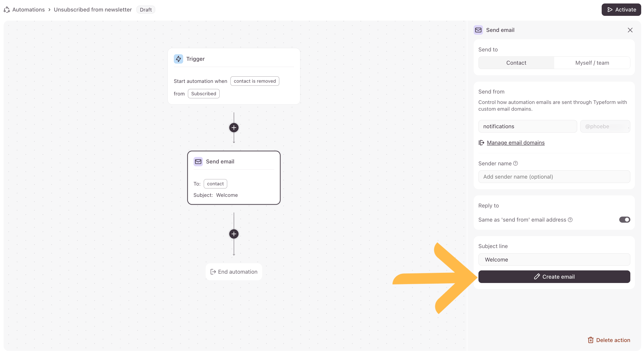
Task: Click the Sender name input field
Action: (x=554, y=177)
